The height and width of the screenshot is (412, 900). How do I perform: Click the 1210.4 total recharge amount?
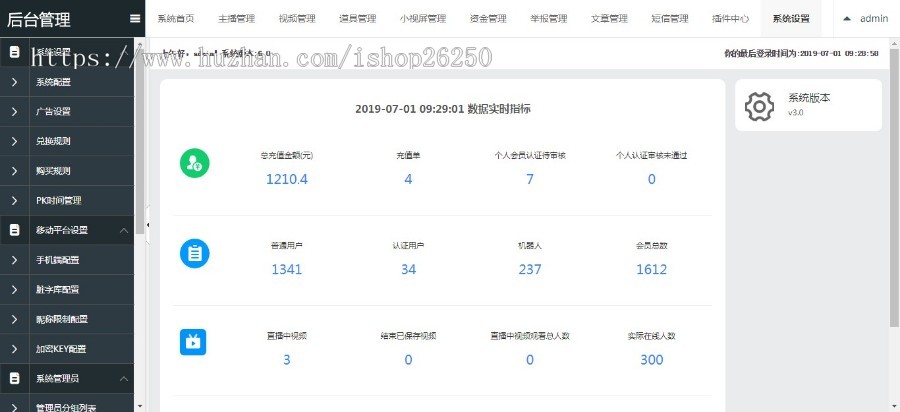287,179
